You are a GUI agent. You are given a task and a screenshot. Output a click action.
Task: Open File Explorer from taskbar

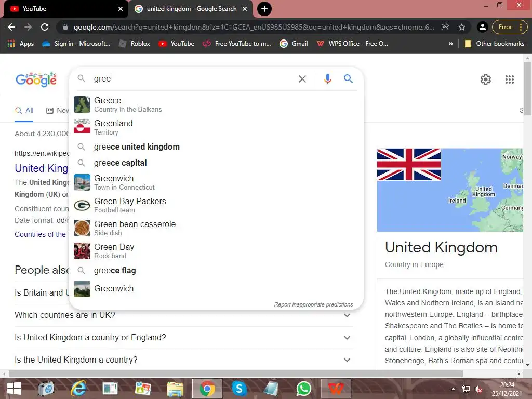[x=175, y=389]
